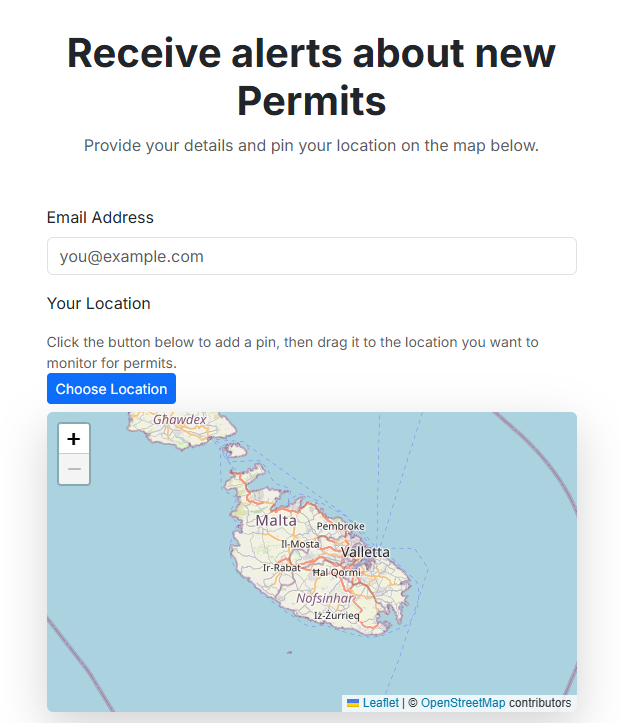Click the Ukraine flag icon beside Leaflet

(x=353, y=703)
